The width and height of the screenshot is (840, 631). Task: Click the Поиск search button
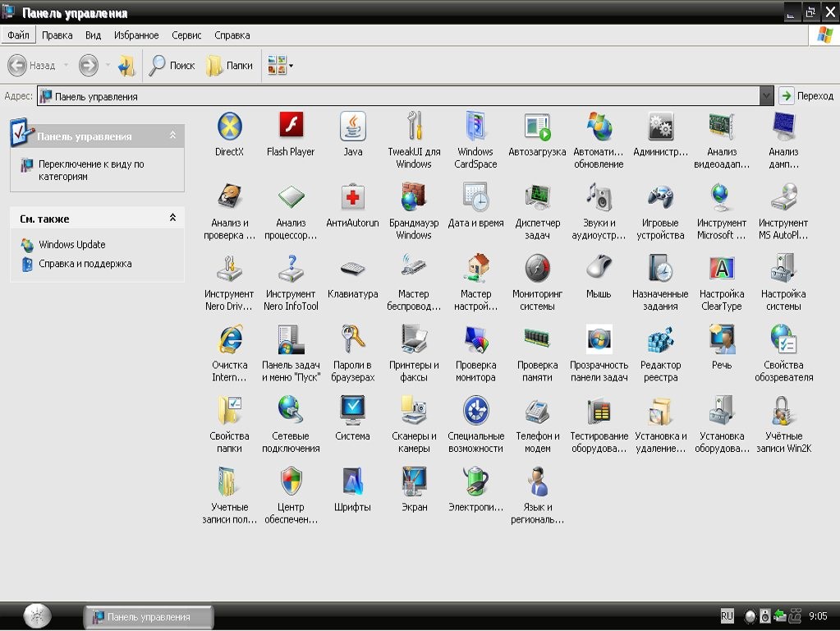(x=172, y=66)
